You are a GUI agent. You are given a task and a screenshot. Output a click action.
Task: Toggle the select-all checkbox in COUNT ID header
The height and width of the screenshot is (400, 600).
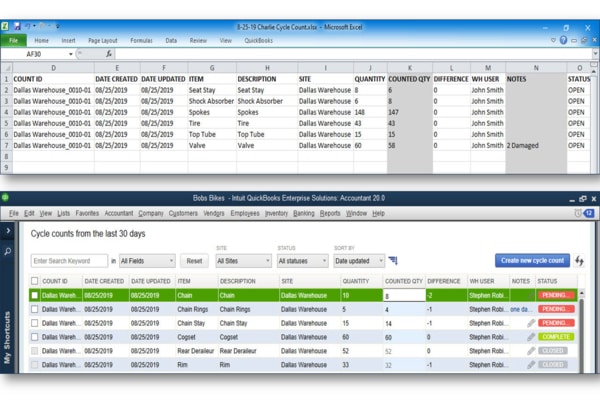click(x=34, y=281)
